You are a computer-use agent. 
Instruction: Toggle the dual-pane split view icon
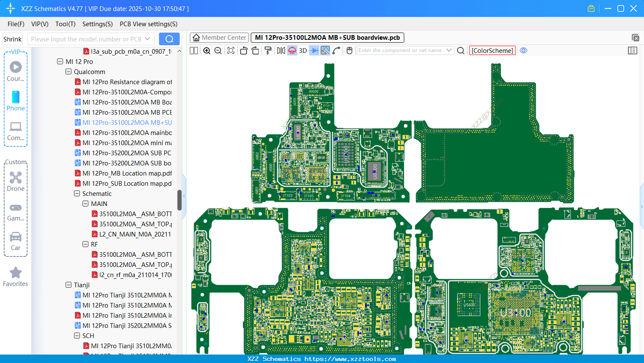(194, 50)
